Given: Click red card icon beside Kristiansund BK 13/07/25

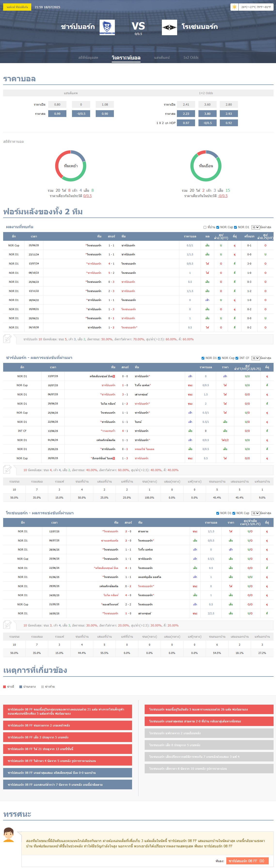Looking at the screenshot, I should 114,376.
